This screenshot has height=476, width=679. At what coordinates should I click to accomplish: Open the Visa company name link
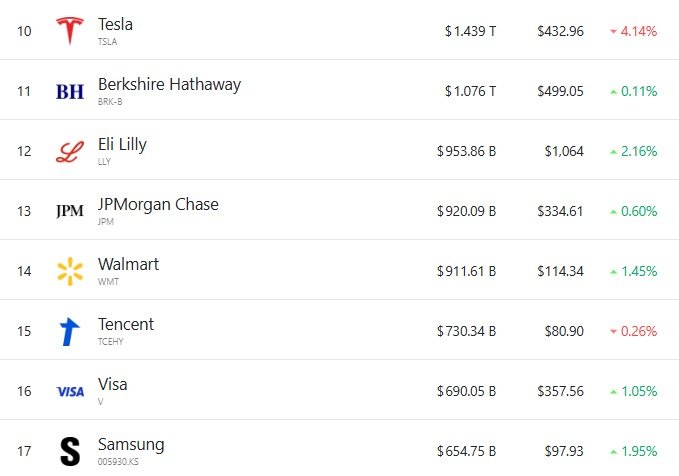tap(112, 384)
